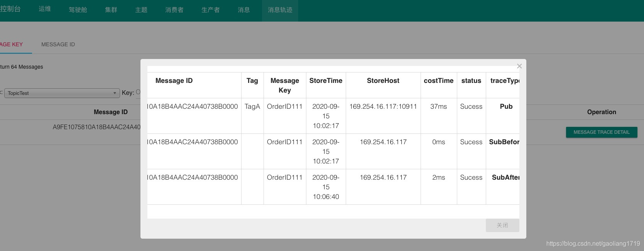Viewport: 644px width, 251px height.
Task: Click StoreHost value 169.254.16.117:10911
Action: tap(383, 106)
